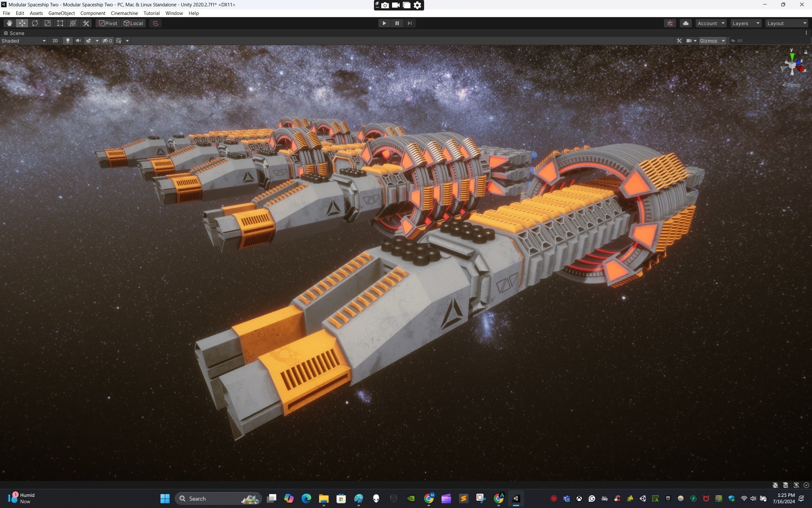812x508 pixels.
Task: Open Shaded draw mode dropdown
Action: click(x=24, y=41)
